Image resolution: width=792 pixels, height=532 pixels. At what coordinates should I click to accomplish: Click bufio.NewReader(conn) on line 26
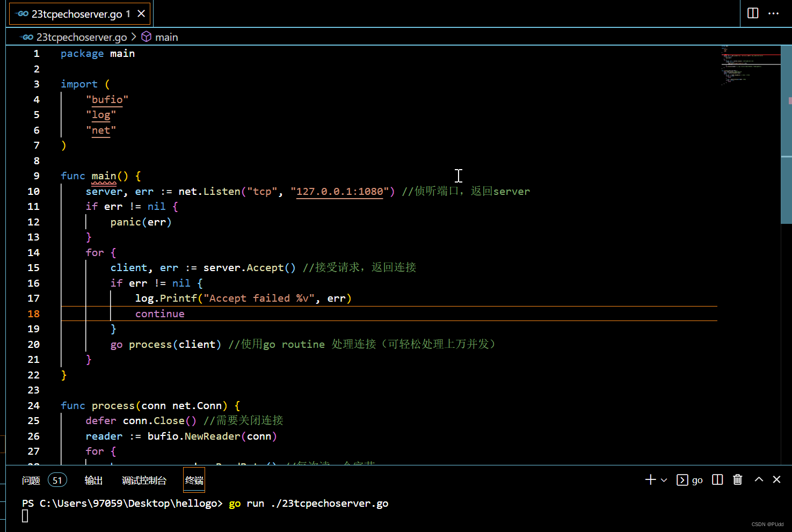[212, 436]
